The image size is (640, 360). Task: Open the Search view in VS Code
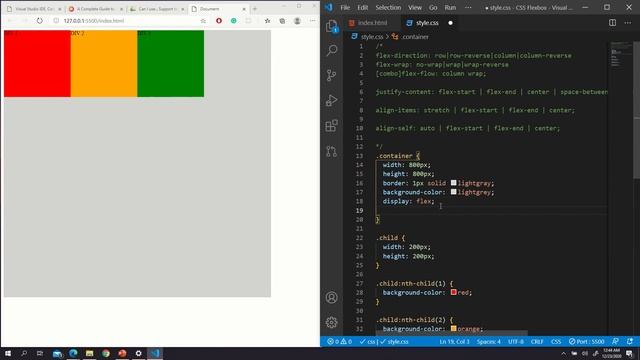[x=332, y=51]
